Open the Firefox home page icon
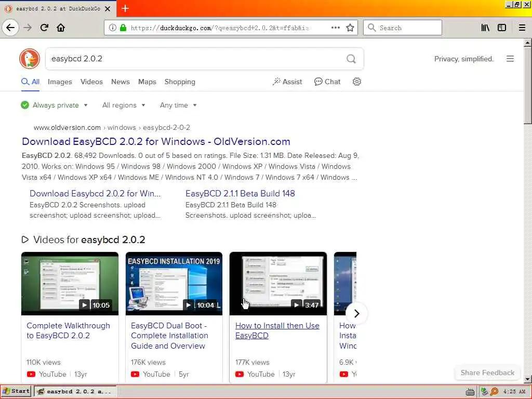532x399 pixels. point(61,28)
